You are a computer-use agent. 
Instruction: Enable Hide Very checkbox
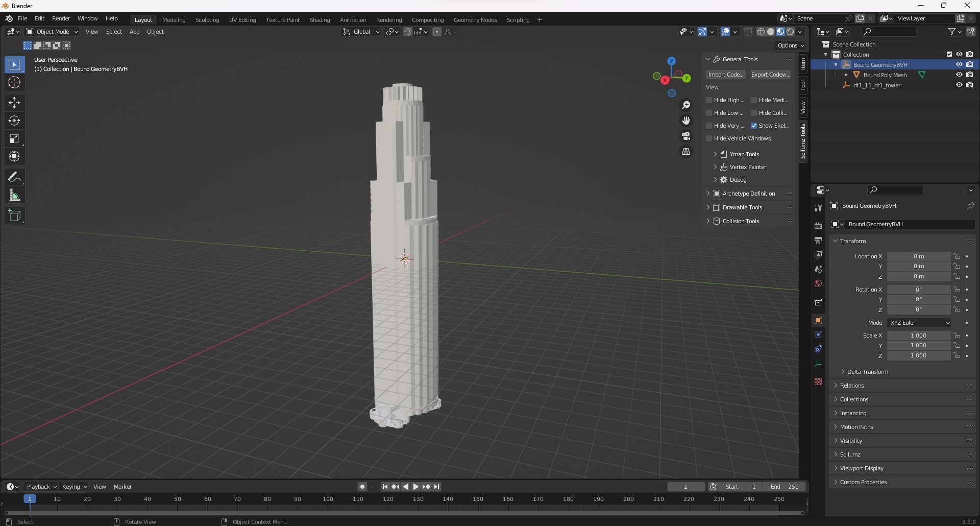point(709,126)
